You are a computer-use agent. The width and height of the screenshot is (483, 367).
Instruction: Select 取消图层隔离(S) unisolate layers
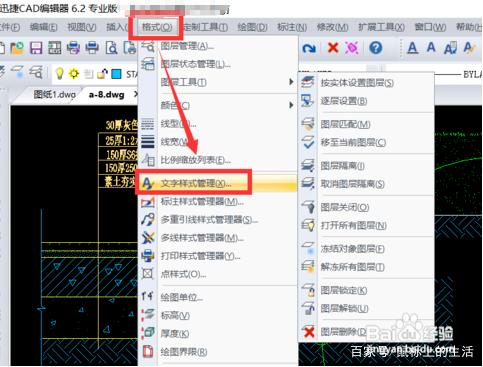click(352, 184)
